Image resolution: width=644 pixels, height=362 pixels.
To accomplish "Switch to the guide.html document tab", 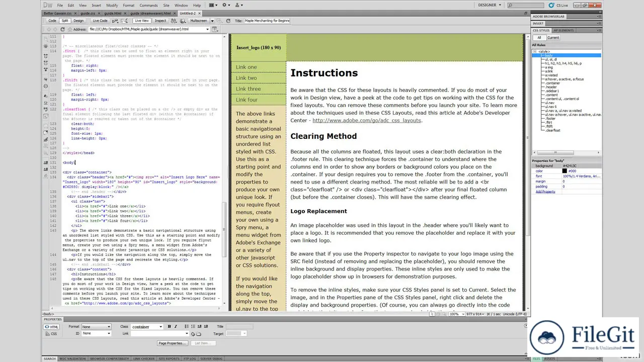I will [x=113, y=14].
